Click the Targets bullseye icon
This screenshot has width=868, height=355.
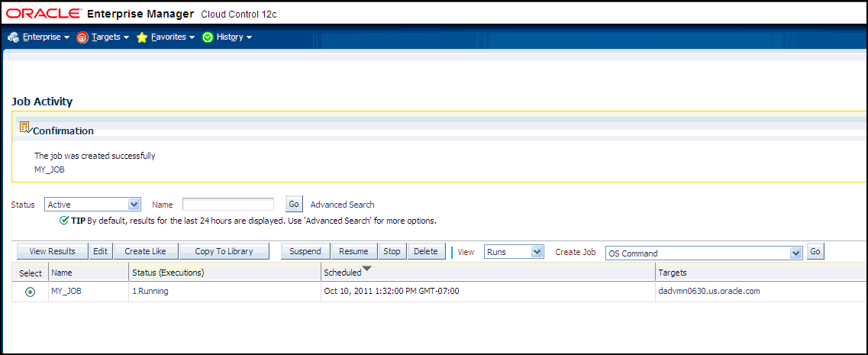[x=82, y=37]
